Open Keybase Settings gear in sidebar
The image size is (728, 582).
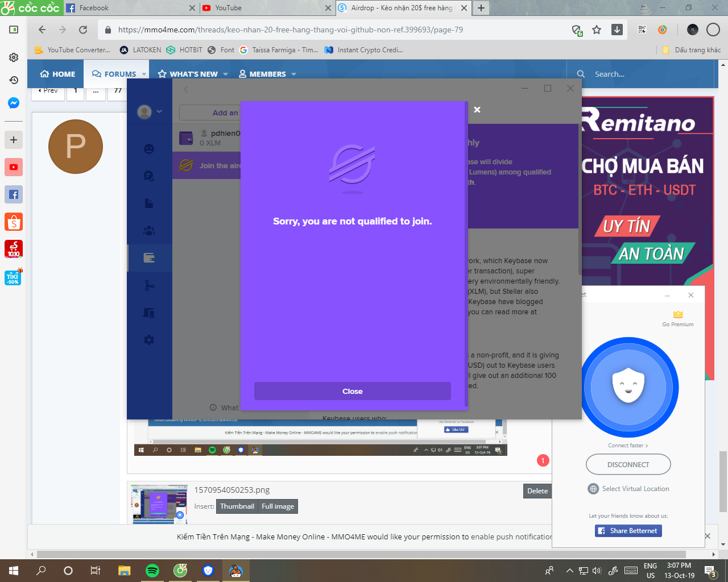tap(149, 340)
